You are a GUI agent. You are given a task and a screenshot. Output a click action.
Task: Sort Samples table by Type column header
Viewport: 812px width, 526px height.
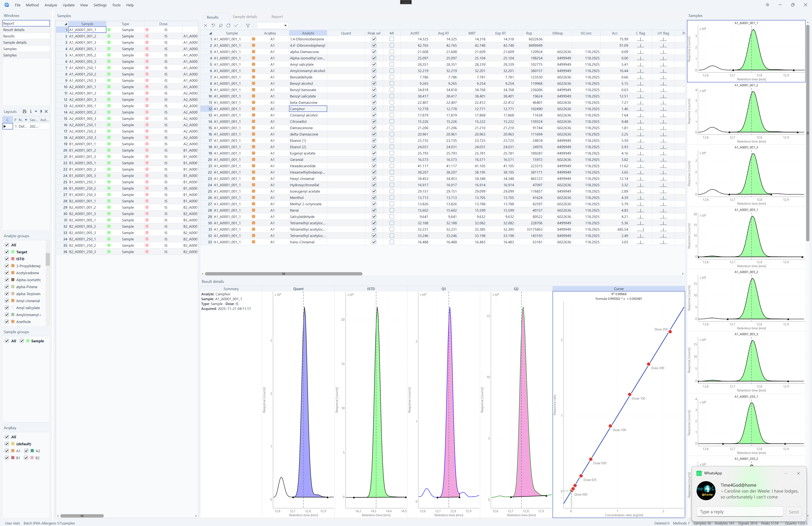125,24
